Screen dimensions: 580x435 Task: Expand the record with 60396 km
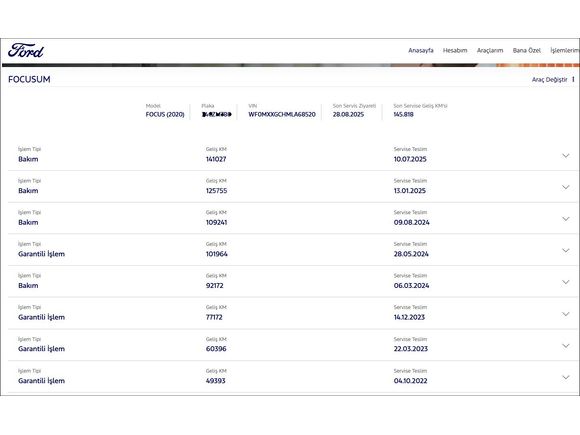(x=566, y=346)
